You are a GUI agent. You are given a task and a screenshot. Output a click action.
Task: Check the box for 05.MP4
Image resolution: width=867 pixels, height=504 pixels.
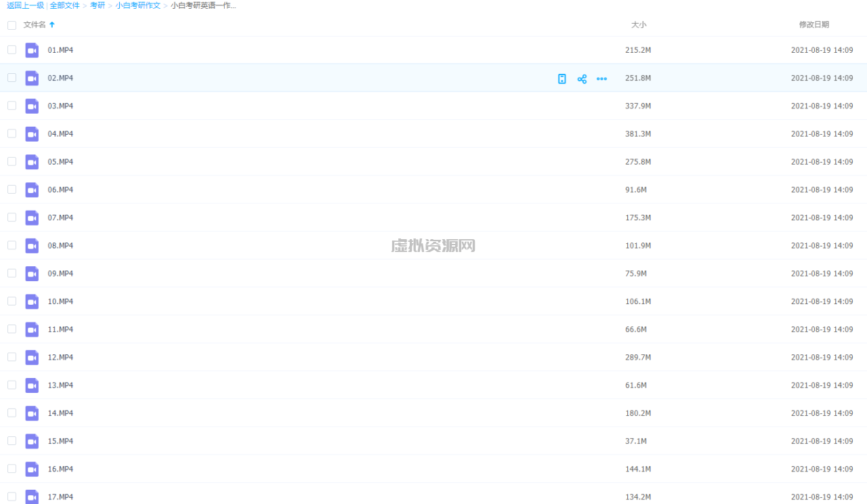click(12, 161)
